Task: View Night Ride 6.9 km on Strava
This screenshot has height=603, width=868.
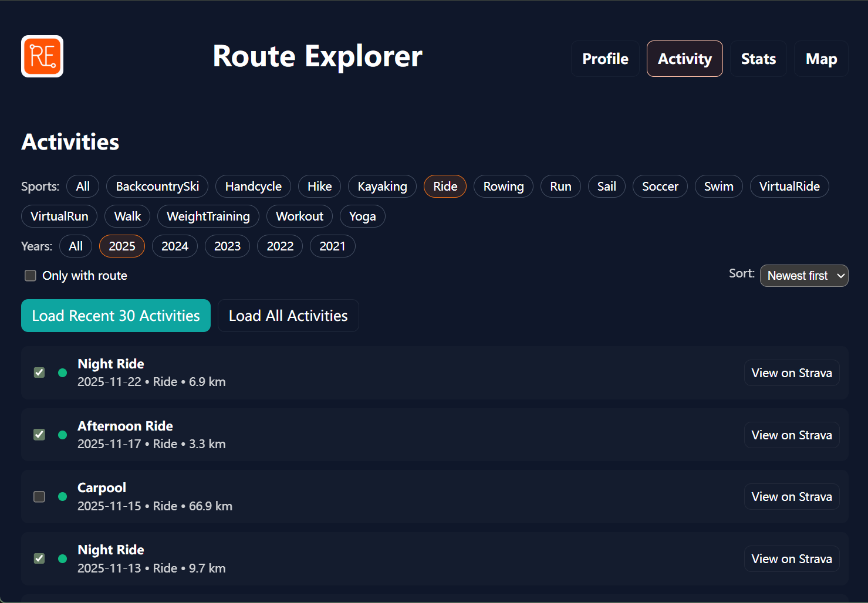Action: (792, 373)
